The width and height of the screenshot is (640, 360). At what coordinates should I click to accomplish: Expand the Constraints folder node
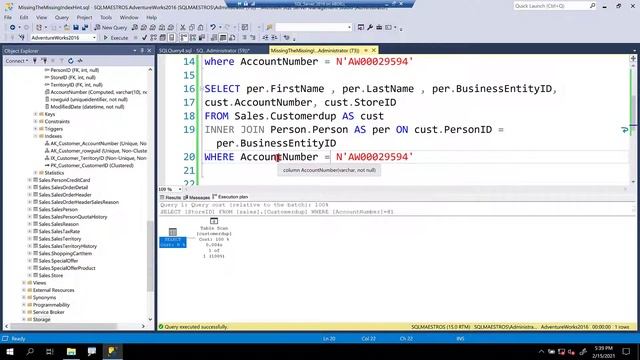36,122
